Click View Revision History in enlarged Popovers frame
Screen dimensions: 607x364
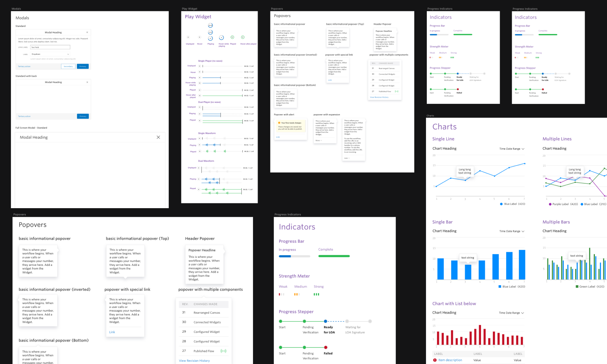(x=194, y=361)
